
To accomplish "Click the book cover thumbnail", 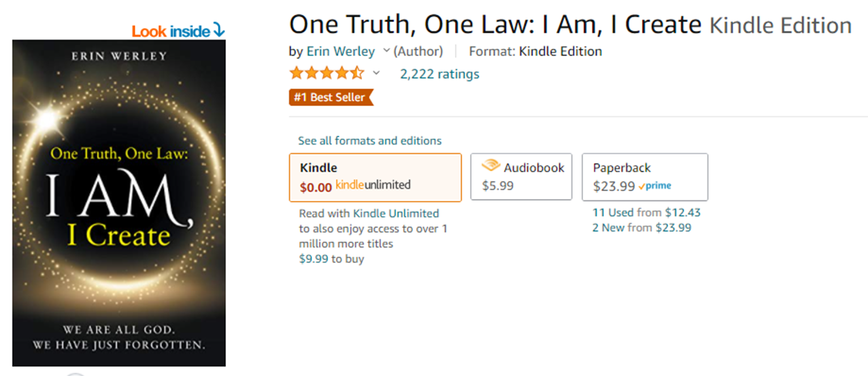I will pyautogui.click(x=119, y=203).
